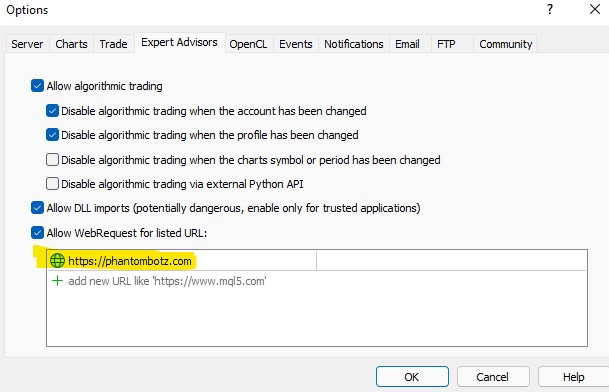Click the globe icon beside phantombotz URL
The height and width of the screenshot is (392, 609).
pos(57,261)
